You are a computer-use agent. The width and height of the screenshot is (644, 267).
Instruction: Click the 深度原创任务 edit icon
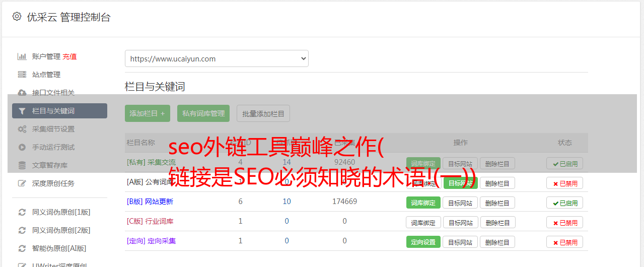[x=22, y=183]
